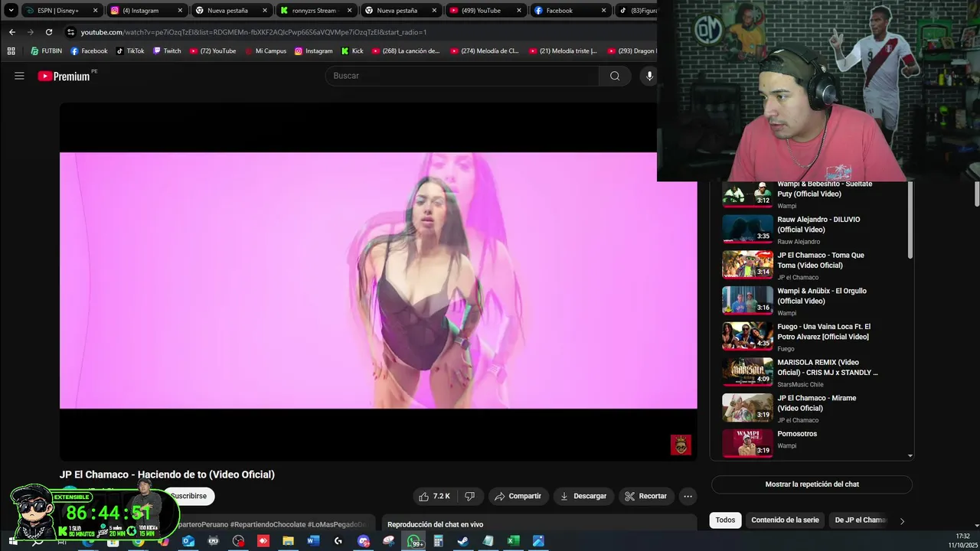This screenshot has height=551, width=980.
Task: Play JP El Chamaco Toma Que Toma thumbnail
Action: 747,264
